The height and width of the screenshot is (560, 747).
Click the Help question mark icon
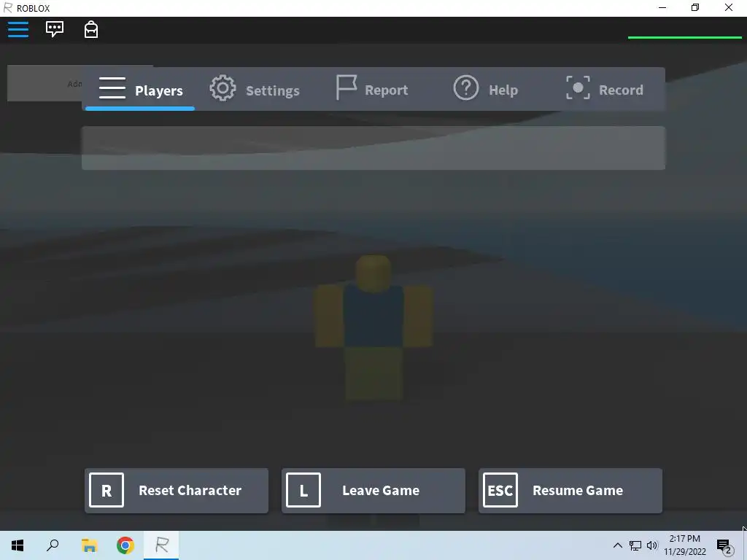click(466, 88)
